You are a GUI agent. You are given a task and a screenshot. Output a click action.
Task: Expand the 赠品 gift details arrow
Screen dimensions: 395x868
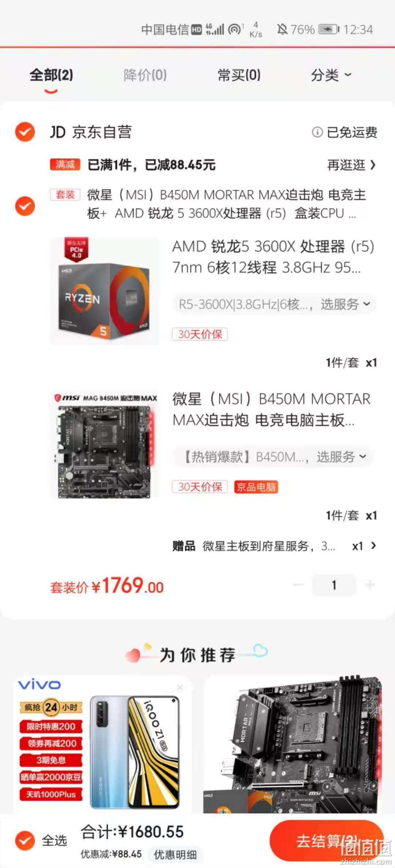coord(373,546)
